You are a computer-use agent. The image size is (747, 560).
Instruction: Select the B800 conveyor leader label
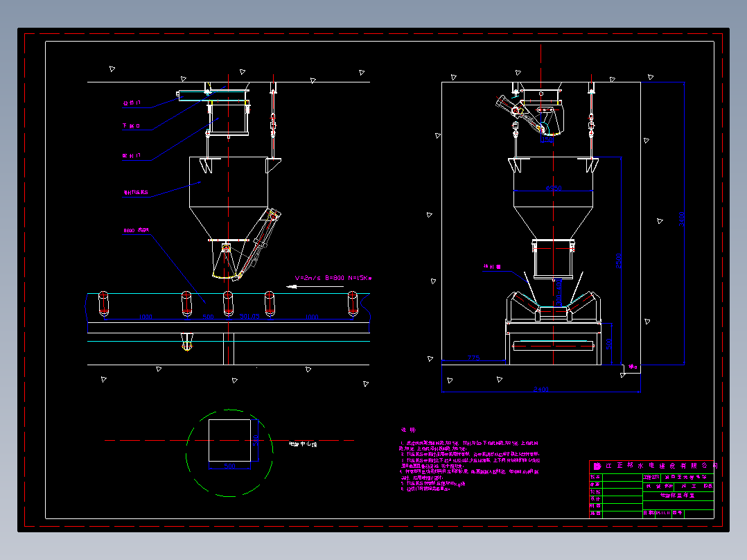pyautogui.click(x=137, y=231)
